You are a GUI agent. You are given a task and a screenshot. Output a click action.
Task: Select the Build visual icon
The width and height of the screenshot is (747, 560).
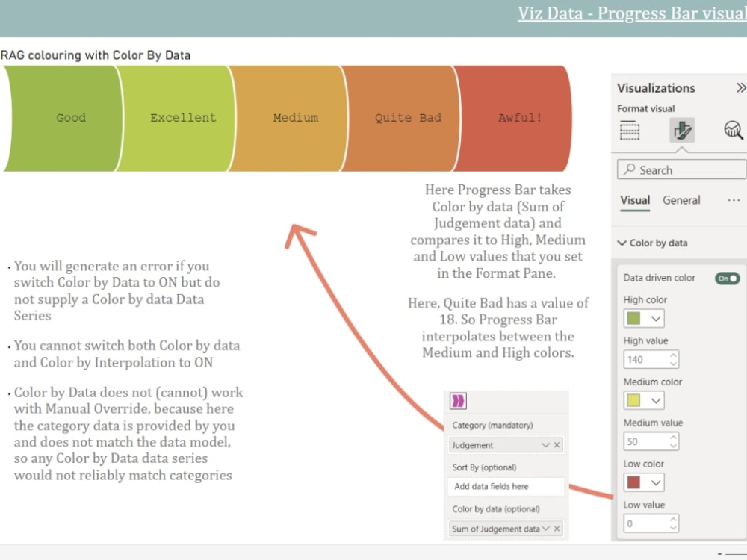[x=630, y=131]
